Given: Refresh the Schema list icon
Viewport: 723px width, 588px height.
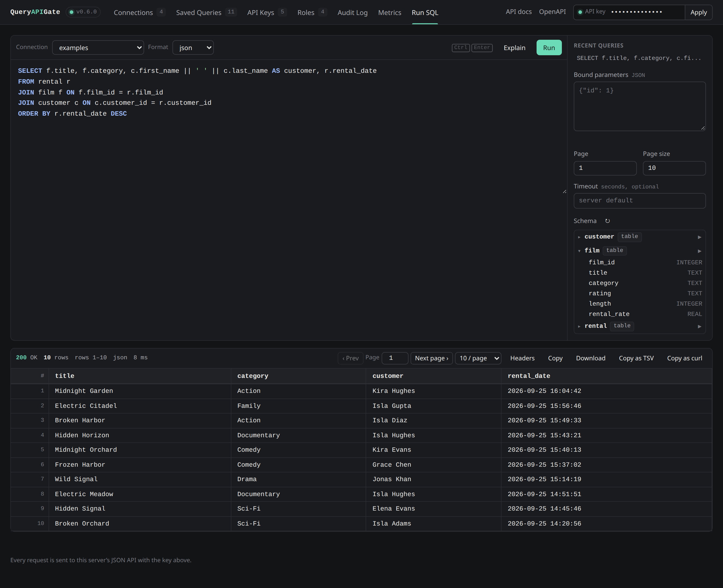Looking at the screenshot, I should pos(608,221).
